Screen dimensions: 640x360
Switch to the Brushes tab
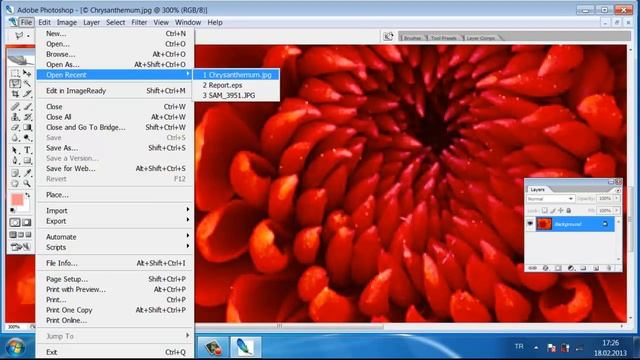412,38
